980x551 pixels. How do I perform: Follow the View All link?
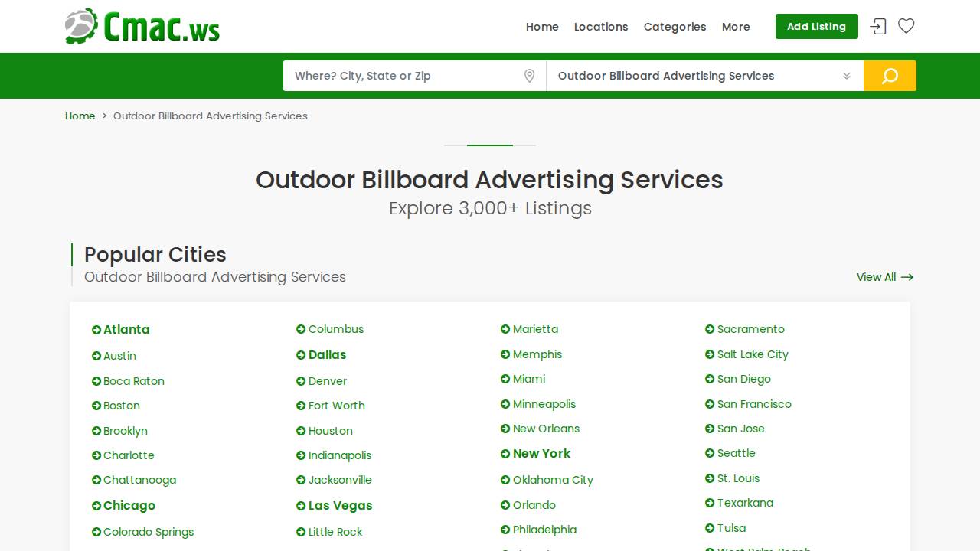tap(884, 277)
